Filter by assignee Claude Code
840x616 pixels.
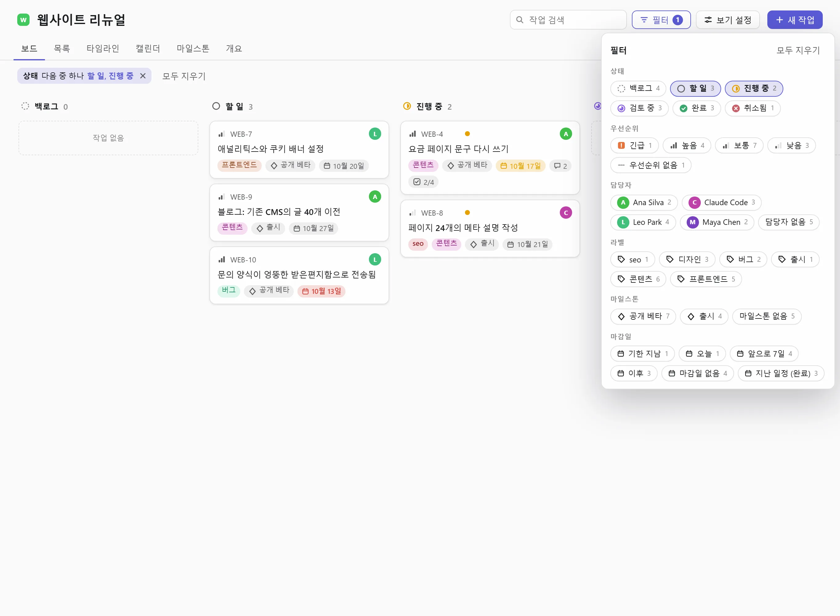point(721,202)
